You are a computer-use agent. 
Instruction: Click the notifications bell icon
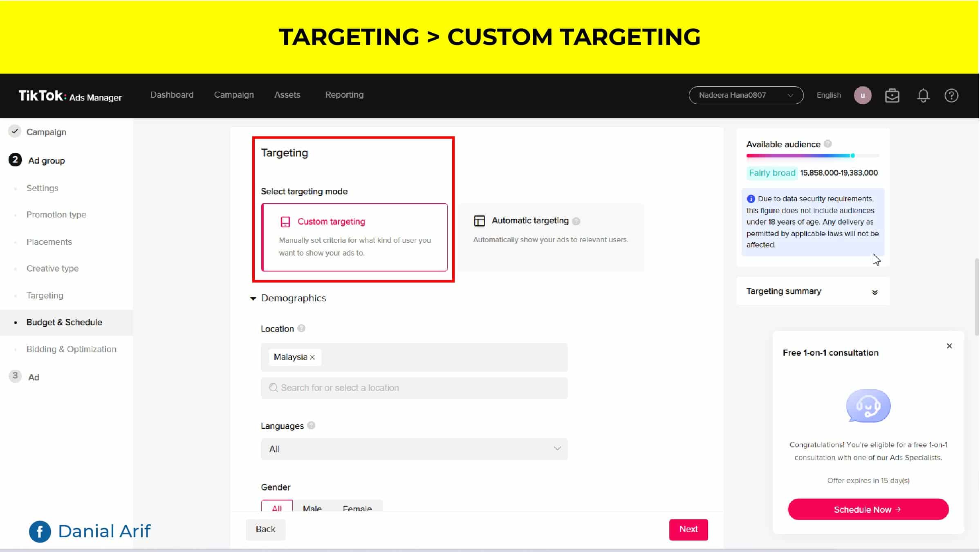(923, 96)
